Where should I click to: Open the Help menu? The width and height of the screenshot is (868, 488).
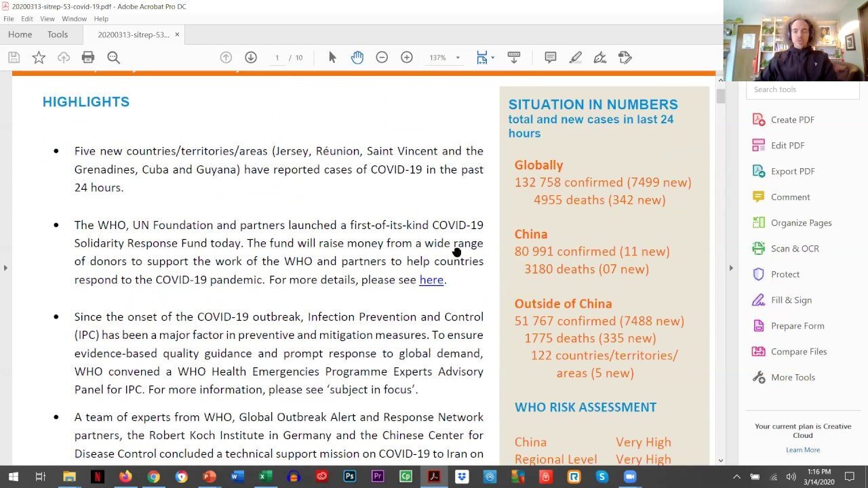(101, 19)
